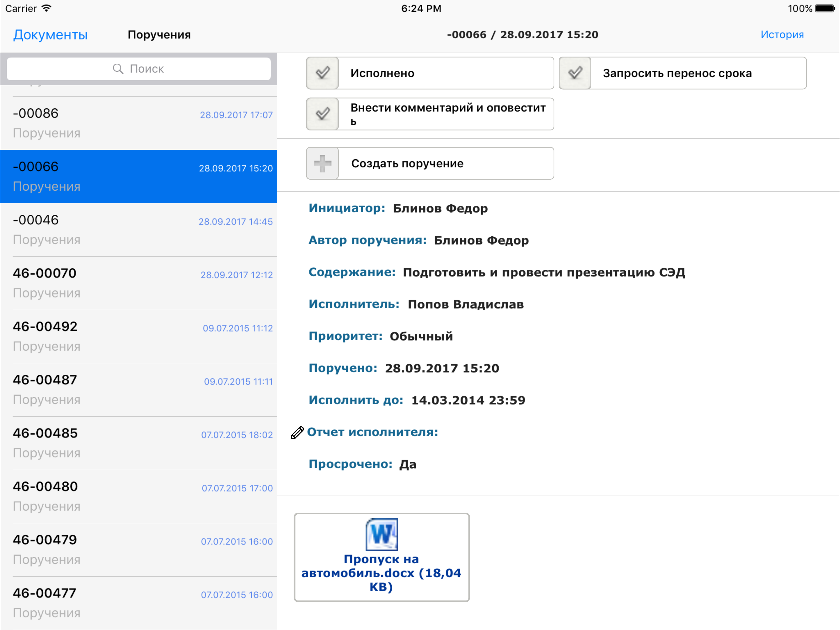Screen dimensions: 840x630
Task: Open list item 46-00070
Action: point(139,283)
